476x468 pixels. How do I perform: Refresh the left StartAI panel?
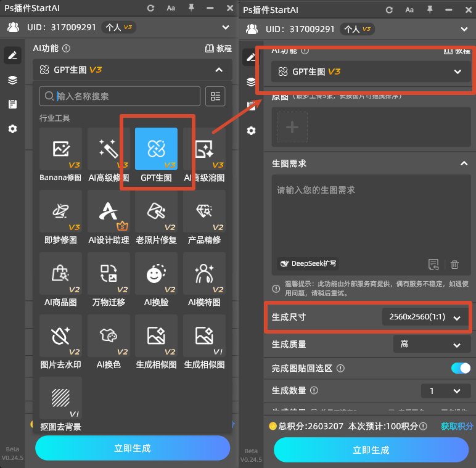click(x=150, y=8)
